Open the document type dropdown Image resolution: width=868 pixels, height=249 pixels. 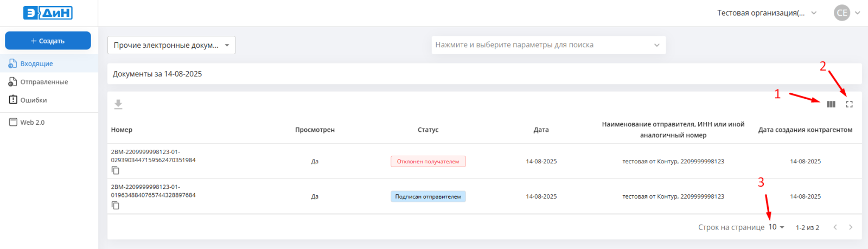(x=171, y=45)
